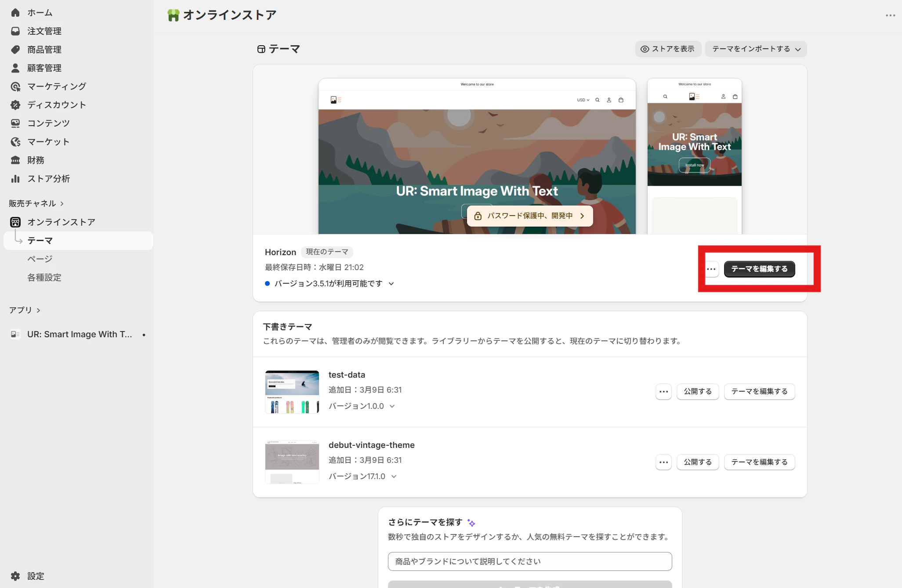Image resolution: width=902 pixels, height=588 pixels.
Task: Click the settings gear icon (設定)
Action: pos(15,576)
